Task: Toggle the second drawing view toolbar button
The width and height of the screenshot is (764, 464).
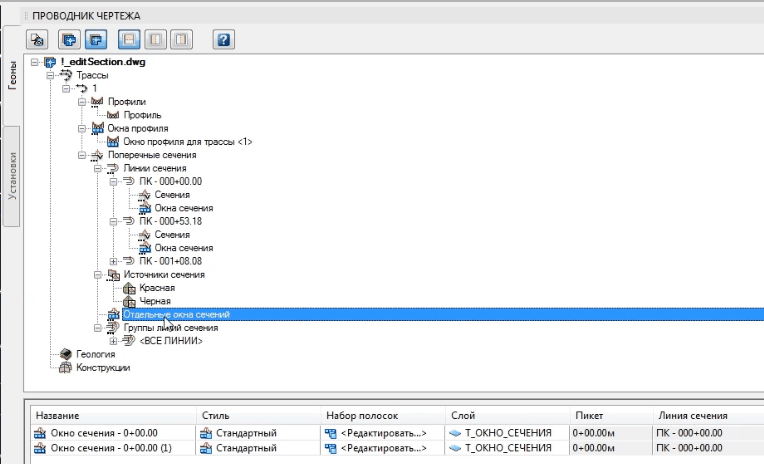Action: point(96,40)
